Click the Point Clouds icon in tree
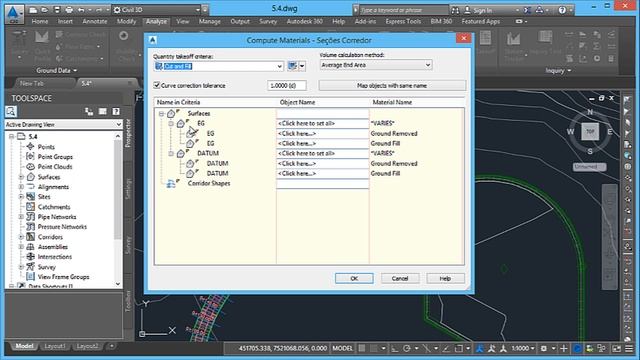640x360 pixels. click(x=30, y=167)
